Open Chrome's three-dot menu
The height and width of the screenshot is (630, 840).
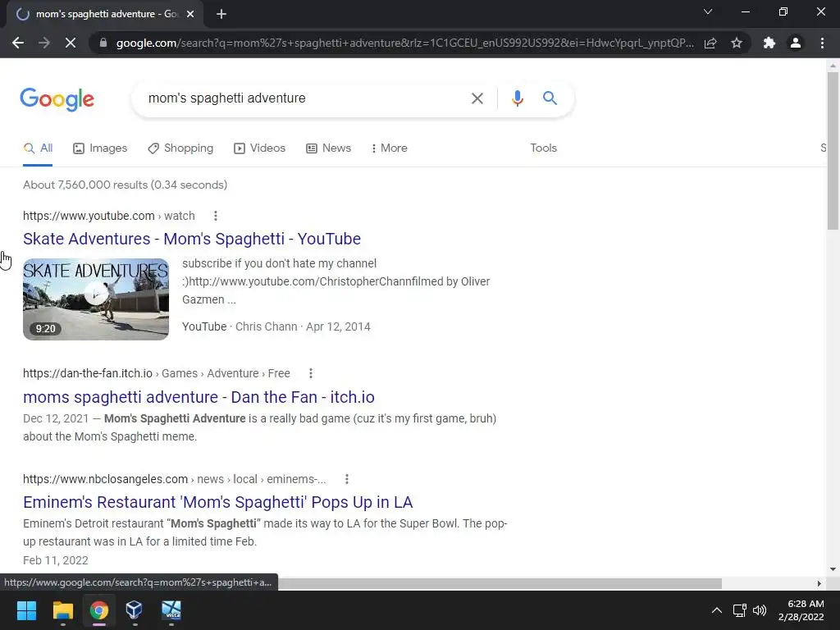tap(822, 43)
